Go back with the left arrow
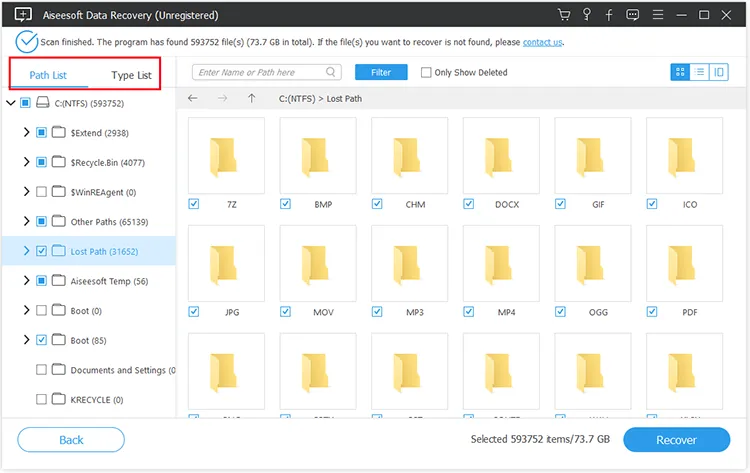Screen dimensions: 750x473 pos(193,98)
